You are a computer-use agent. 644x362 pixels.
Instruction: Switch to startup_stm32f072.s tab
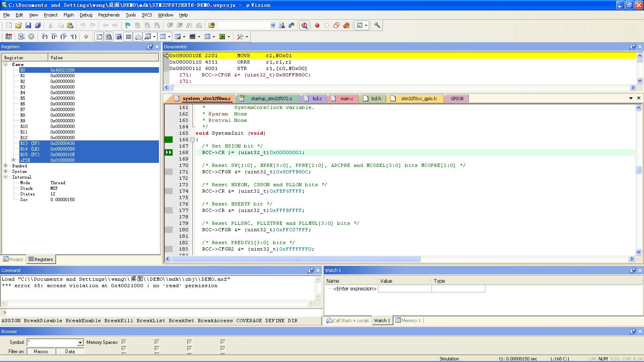[x=268, y=99]
